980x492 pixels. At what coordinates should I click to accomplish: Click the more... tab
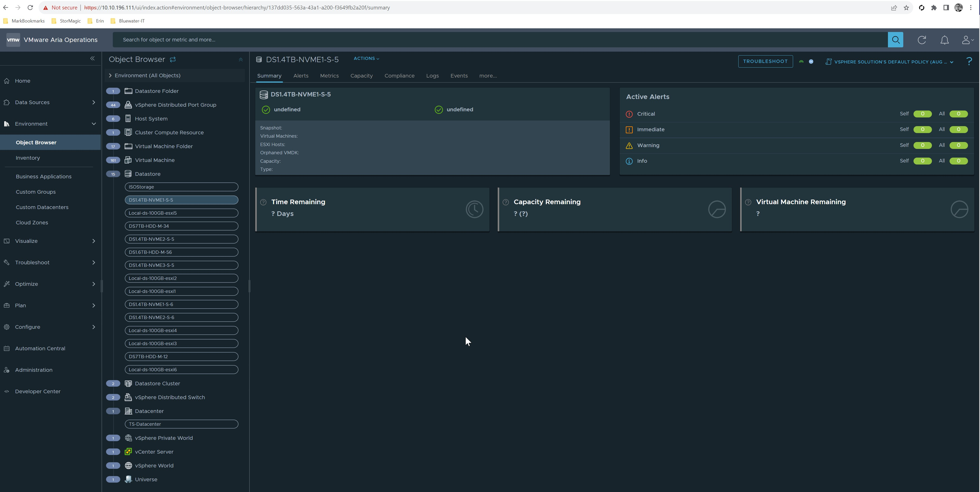[x=488, y=76]
